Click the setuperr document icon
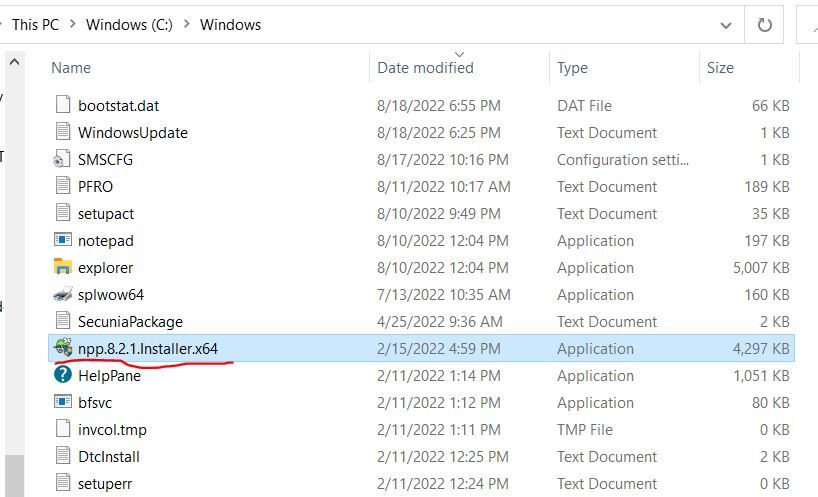 (x=63, y=483)
